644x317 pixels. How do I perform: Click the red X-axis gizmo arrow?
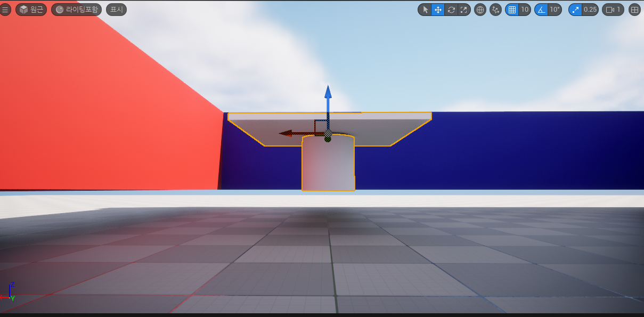point(293,133)
